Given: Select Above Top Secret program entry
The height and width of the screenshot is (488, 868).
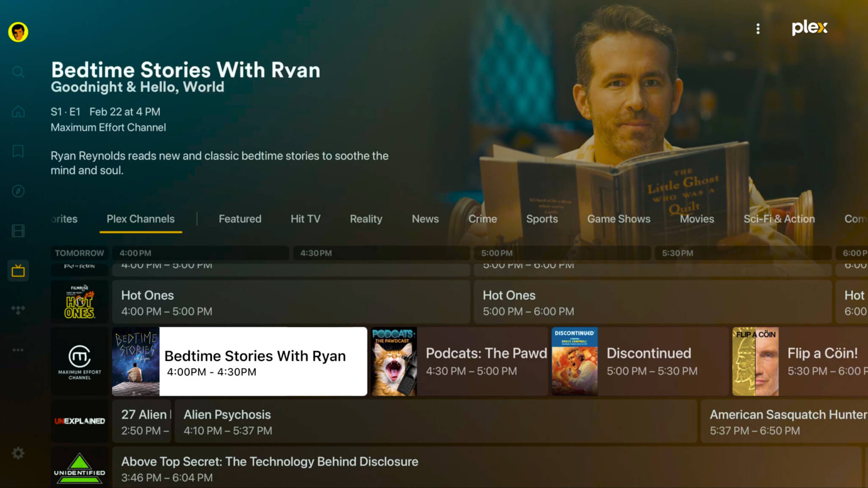Looking at the screenshot, I should pos(487,468).
